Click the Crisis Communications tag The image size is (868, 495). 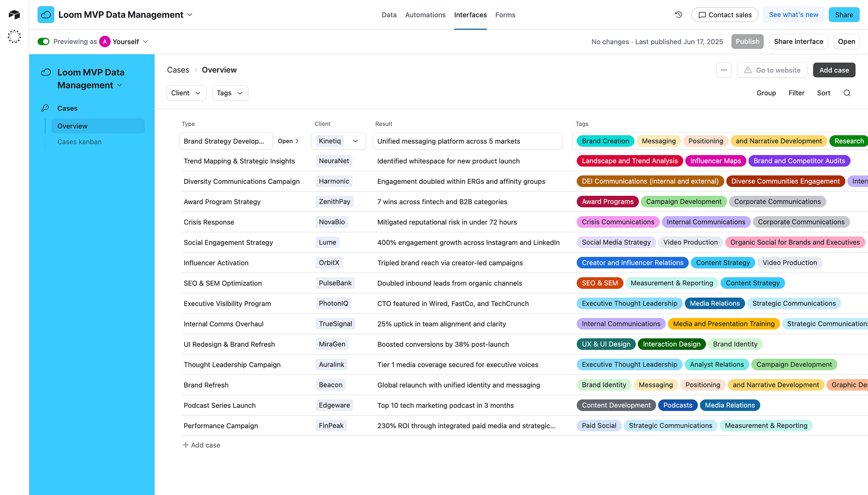[x=618, y=222]
